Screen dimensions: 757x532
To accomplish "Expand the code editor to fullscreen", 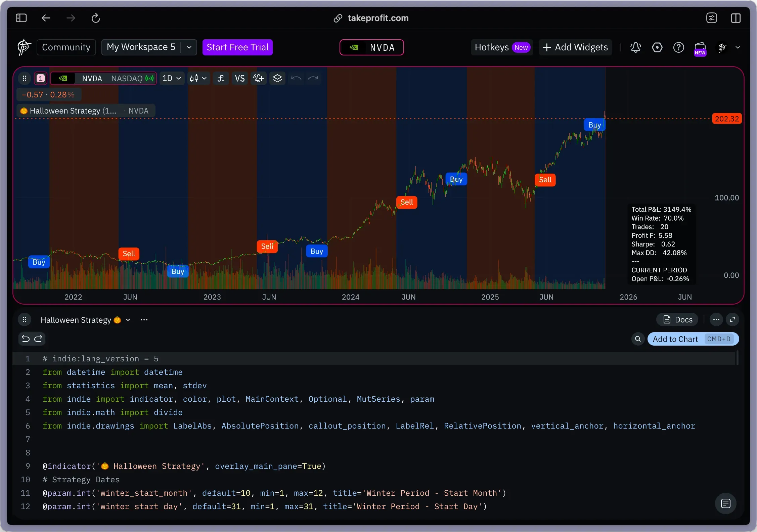I will tap(732, 320).
